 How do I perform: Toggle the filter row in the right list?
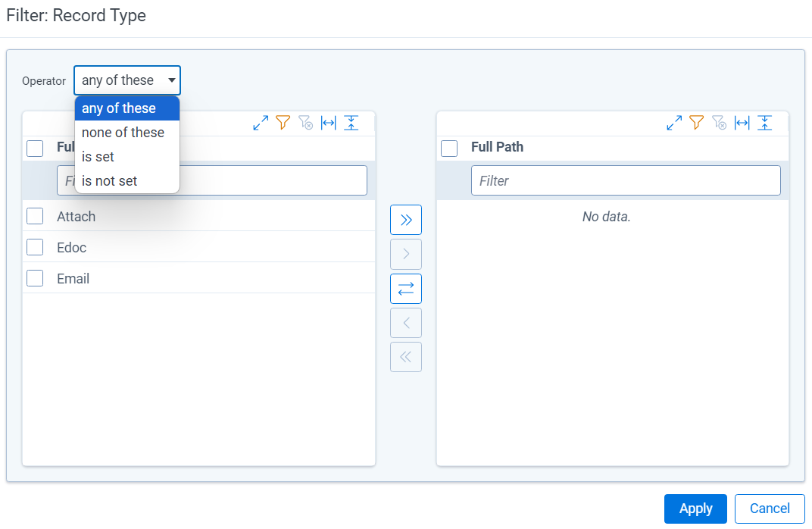pos(697,123)
